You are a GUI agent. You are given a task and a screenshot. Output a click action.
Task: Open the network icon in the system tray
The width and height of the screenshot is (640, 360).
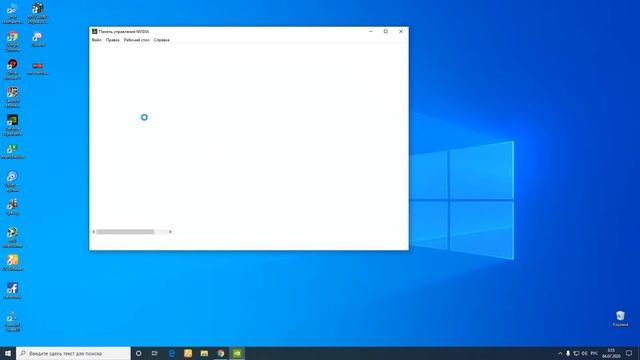click(576, 353)
